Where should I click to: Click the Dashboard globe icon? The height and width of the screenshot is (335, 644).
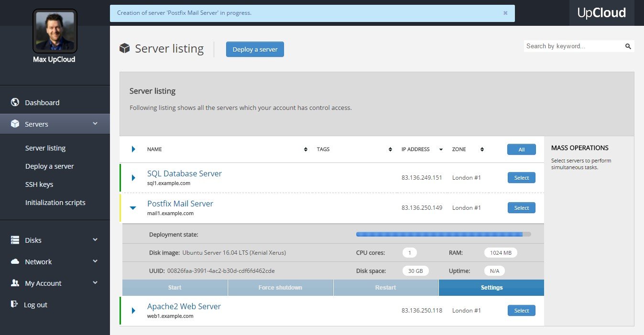click(15, 102)
